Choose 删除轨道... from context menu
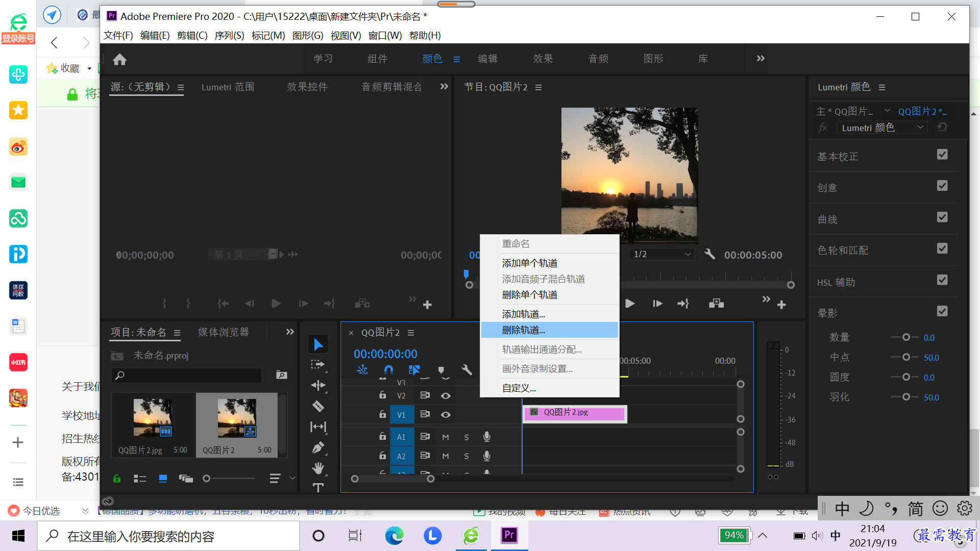 [x=550, y=330]
